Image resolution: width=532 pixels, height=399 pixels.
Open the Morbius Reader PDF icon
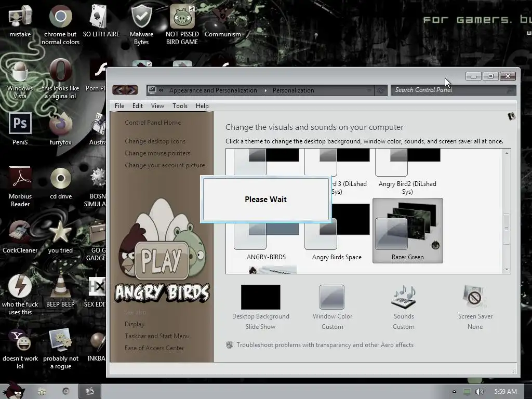point(20,178)
